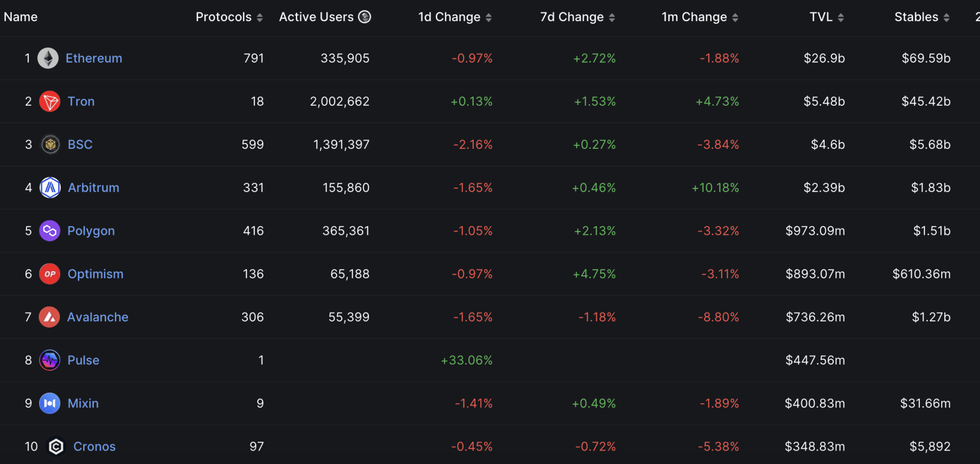This screenshot has height=464, width=980.
Task: Select Cronos stables $5,892
Action: click(930, 446)
